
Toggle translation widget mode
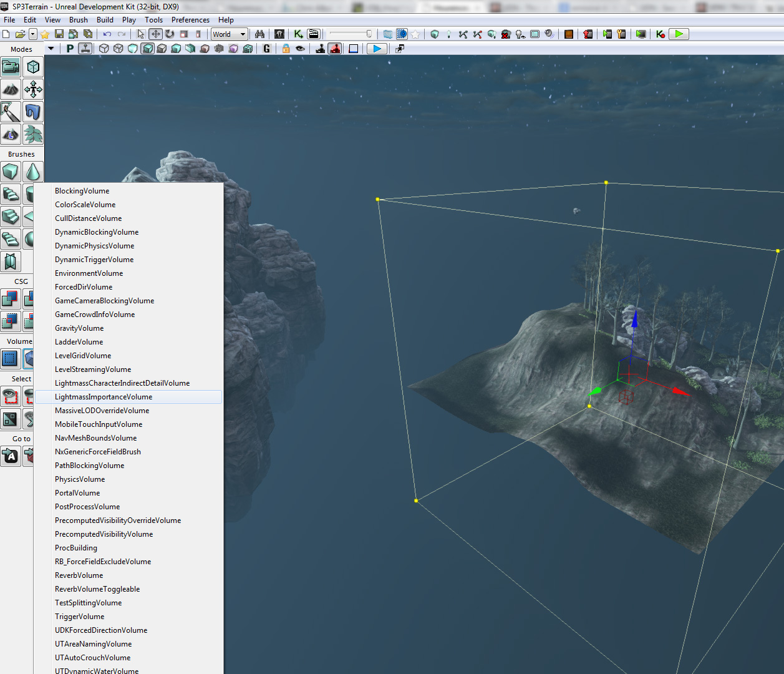pyautogui.click(x=155, y=34)
